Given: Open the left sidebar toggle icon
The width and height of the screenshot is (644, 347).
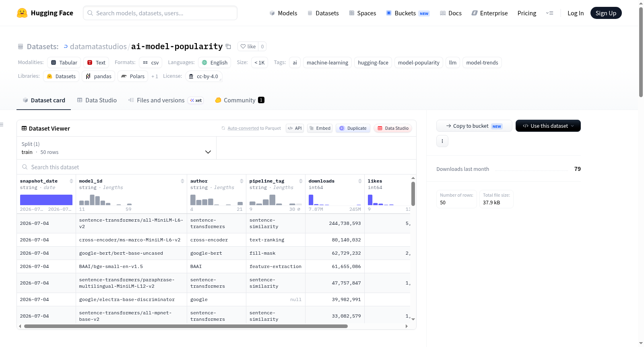Looking at the screenshot, I should 2,125.
